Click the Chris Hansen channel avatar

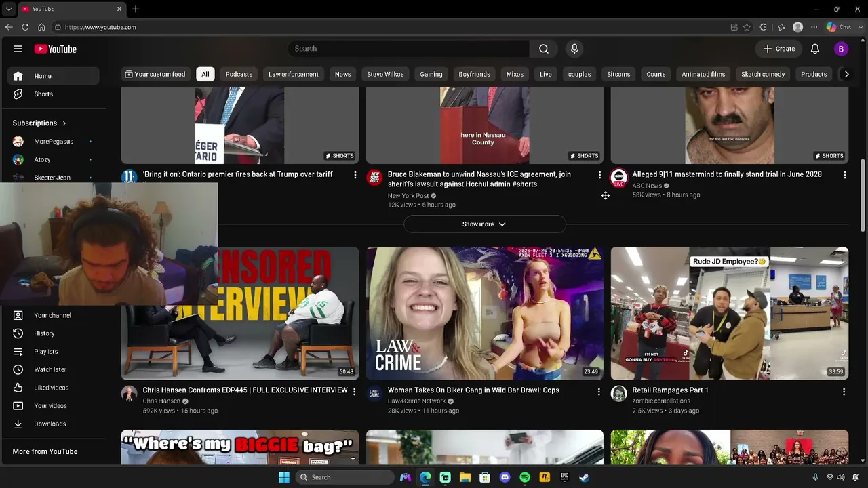pyautogui.click(x=129, y=394)
